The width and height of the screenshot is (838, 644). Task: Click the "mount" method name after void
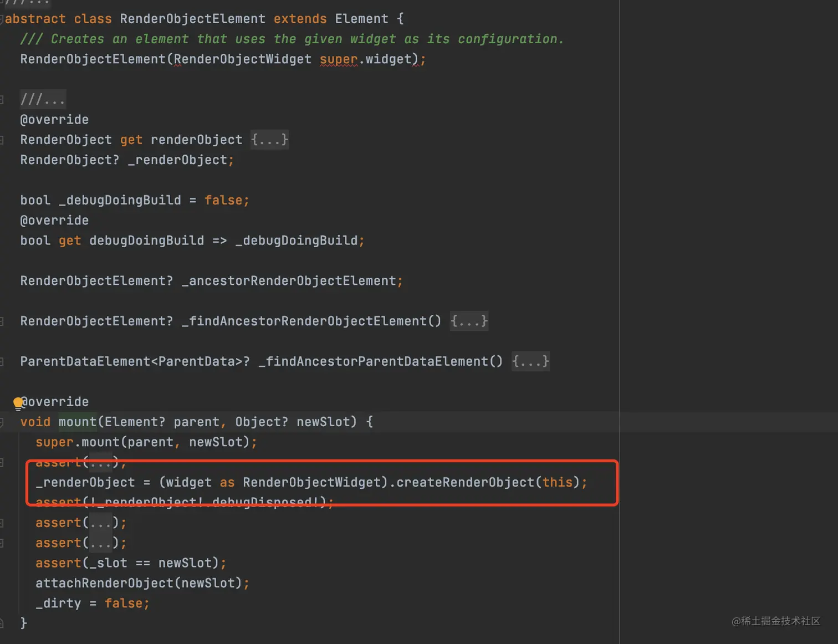click(78, 422)
